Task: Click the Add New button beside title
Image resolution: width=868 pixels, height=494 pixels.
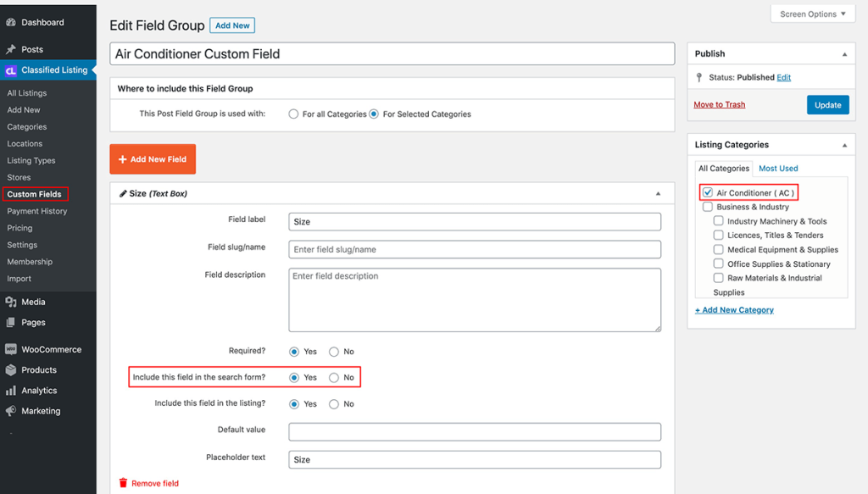Action: pos(232,25)
